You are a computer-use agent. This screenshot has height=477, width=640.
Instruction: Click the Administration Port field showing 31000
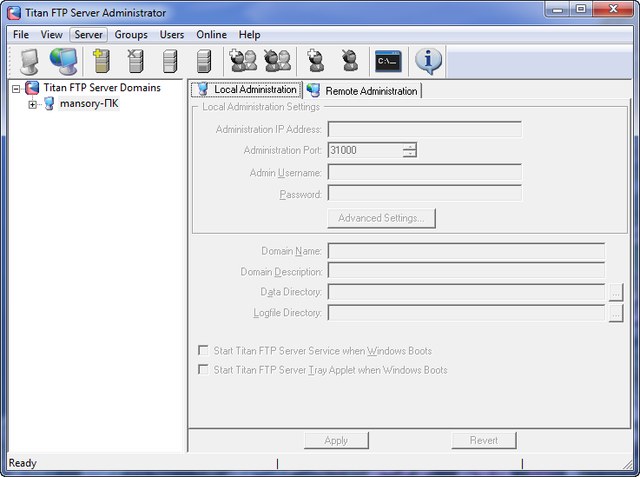(x=365, y=150)
